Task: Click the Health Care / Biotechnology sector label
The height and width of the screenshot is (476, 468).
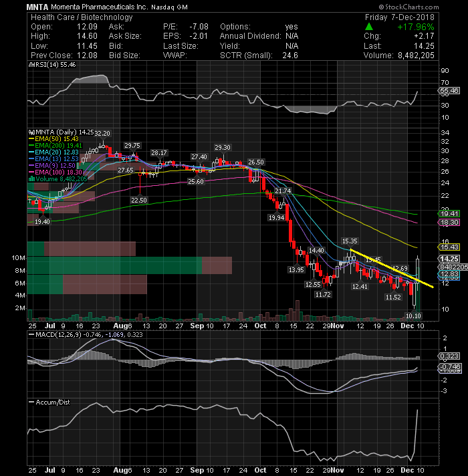Action: (82, 17)
